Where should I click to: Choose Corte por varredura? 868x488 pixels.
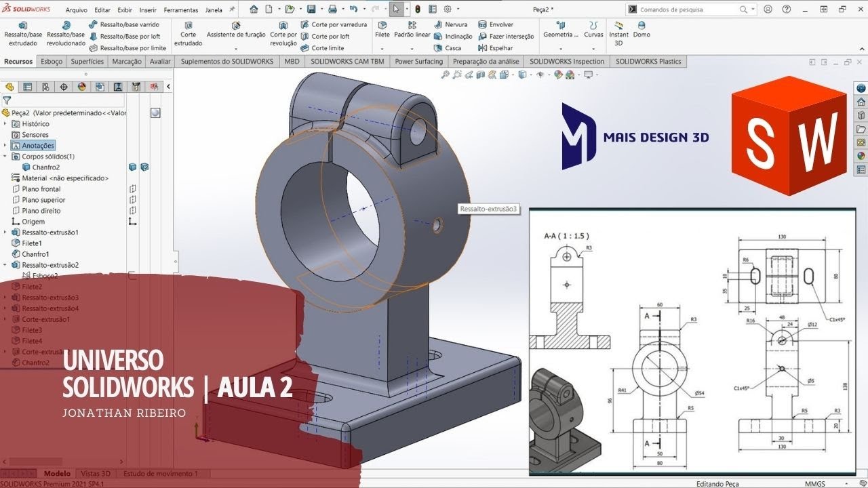coord(334,24)
